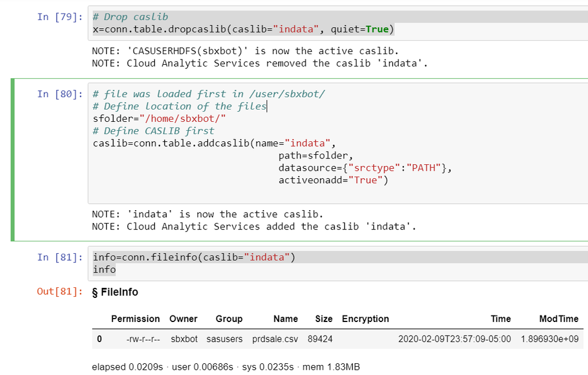Click the Owner column header
Viewport: 588px width, 375px height.
point(183,319)
